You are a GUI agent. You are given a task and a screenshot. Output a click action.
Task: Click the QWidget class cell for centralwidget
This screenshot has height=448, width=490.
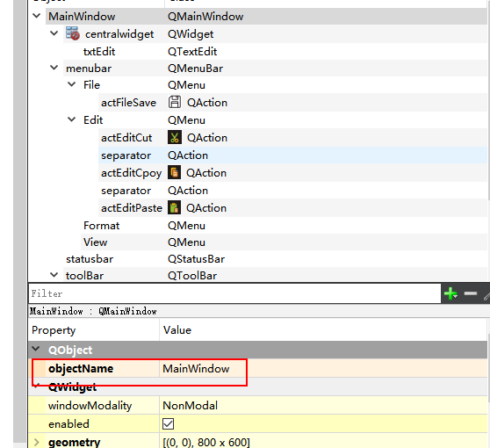191,33
